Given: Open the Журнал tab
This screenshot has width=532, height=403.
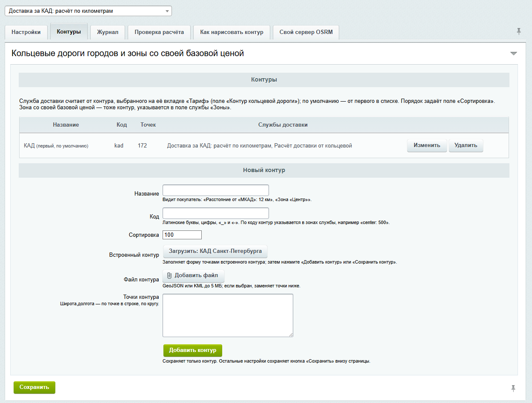Looking at the screenshot, I should [108, 32].
